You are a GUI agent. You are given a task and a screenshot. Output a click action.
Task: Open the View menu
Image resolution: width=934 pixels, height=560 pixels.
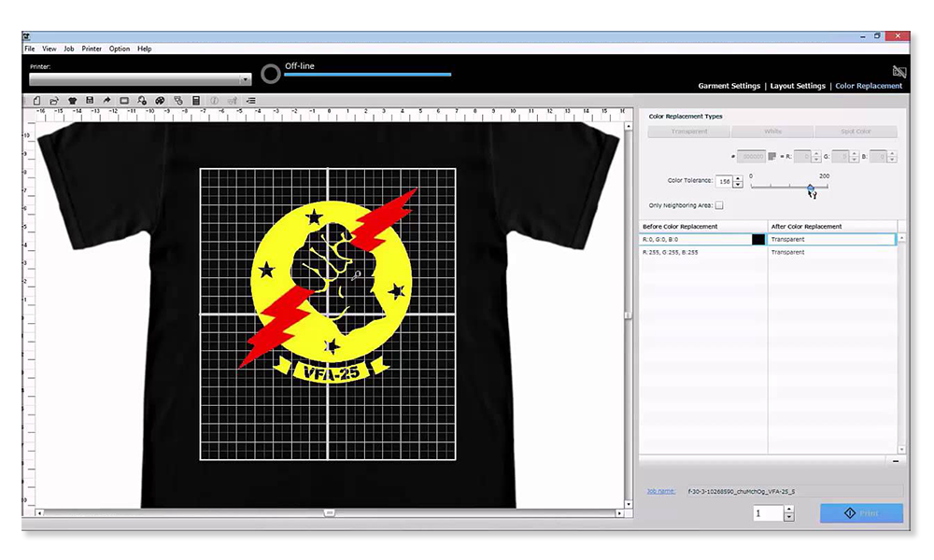pos(50,49)
